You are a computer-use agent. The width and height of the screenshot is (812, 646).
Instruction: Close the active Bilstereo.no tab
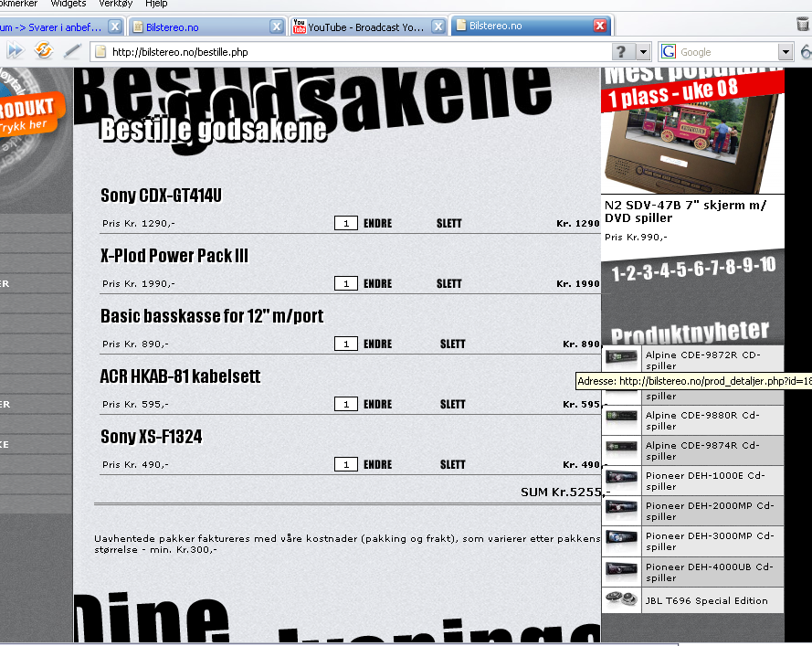(x=600, y=26)
